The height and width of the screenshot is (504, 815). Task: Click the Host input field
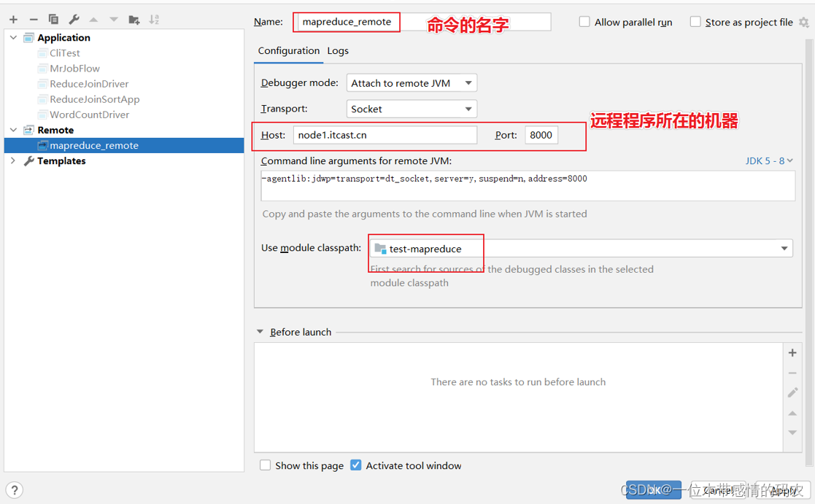[385, 135]
